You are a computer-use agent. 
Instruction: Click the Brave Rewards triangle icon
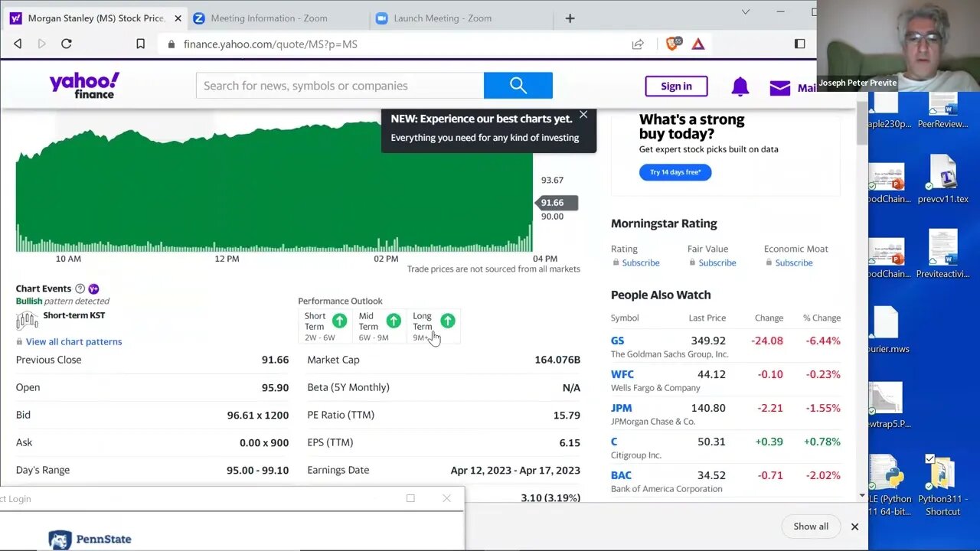698,44
